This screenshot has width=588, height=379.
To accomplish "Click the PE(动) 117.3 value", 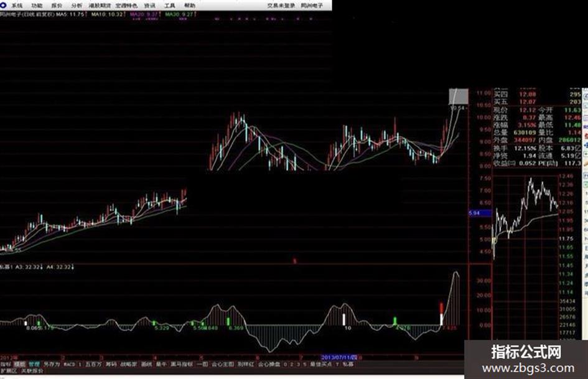I will point(574,163).
